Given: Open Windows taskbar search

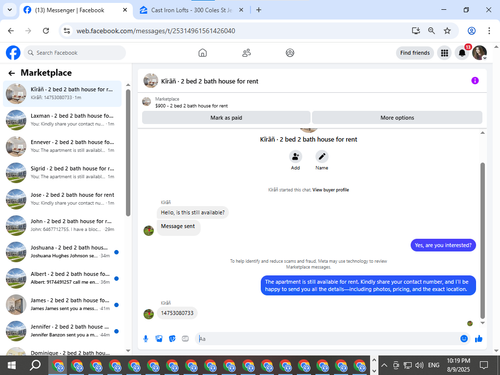Looking at the screenshot, I should [35, 366].
